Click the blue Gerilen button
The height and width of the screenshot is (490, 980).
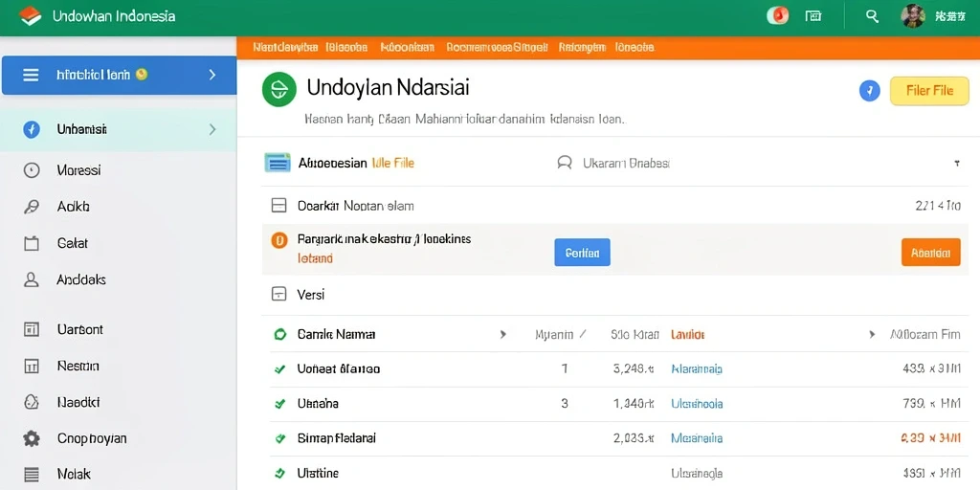582,253
